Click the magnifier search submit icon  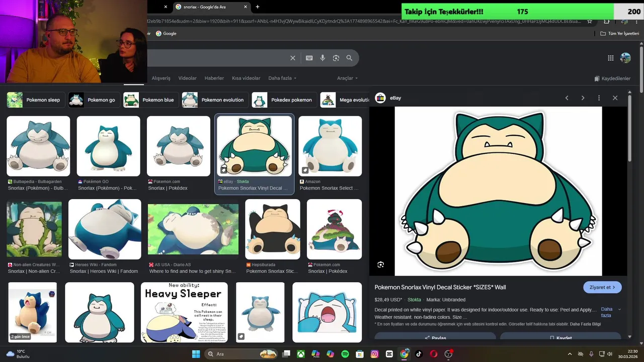click(349, 58)
